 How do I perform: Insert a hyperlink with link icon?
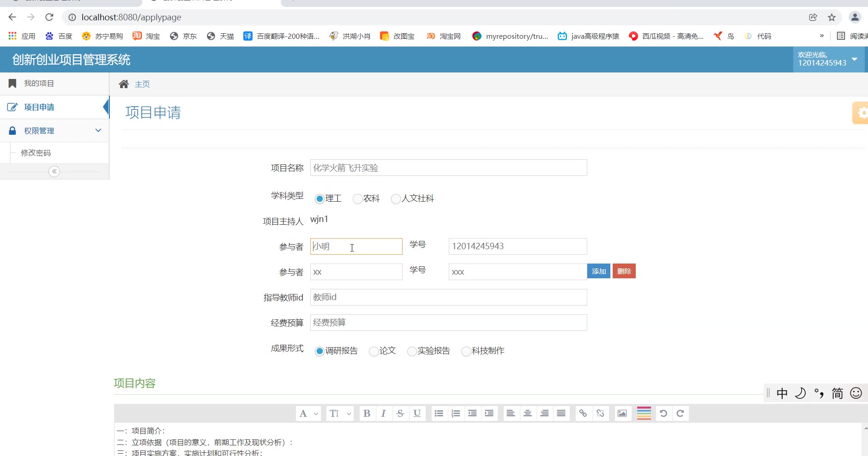[x=583, y=414]
